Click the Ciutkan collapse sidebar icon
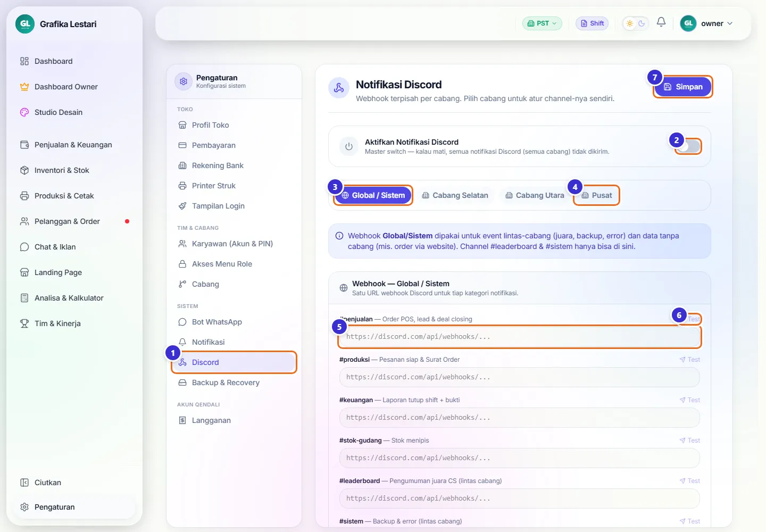 pyautogui.click(x=24, y=483)
